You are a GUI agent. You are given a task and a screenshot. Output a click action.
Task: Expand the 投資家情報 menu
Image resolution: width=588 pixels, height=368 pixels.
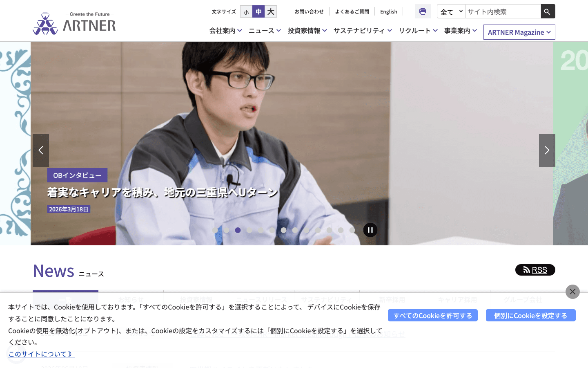(307, 31)
